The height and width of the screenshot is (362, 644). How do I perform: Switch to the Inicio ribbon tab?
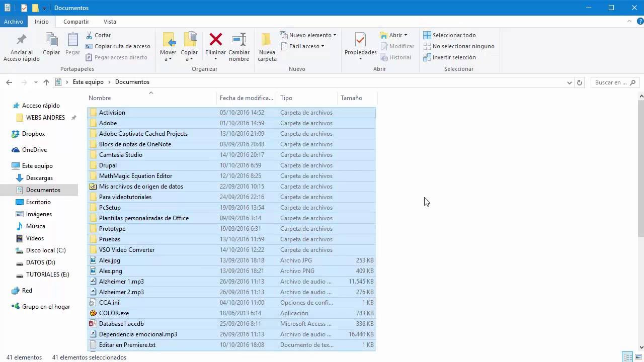coord(42,22)
